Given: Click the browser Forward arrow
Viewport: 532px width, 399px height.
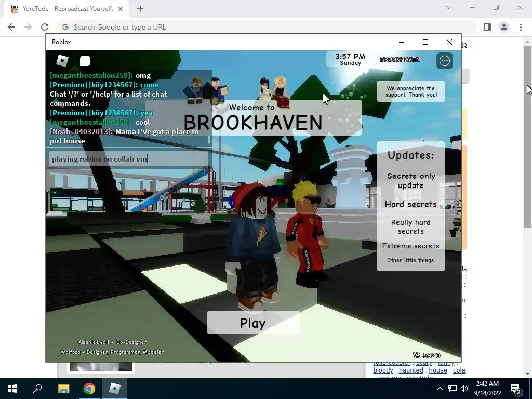Looking at the screenshot, I should click(28, 27).
